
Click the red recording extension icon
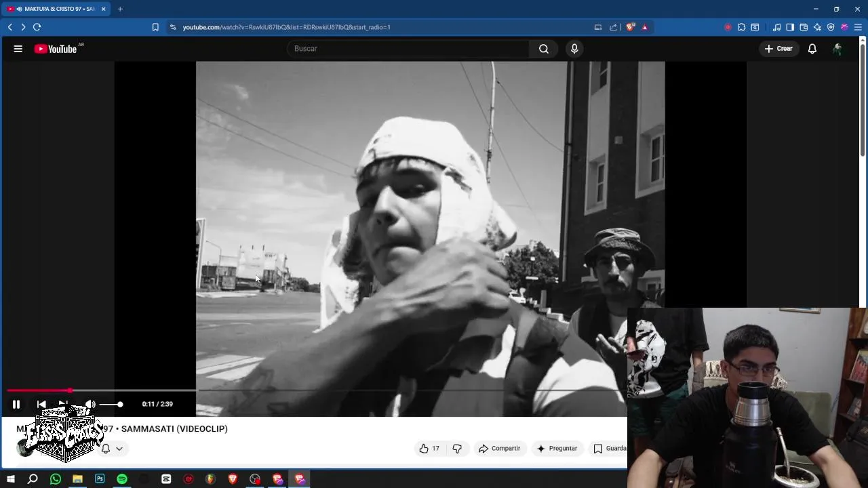[728, 27]
